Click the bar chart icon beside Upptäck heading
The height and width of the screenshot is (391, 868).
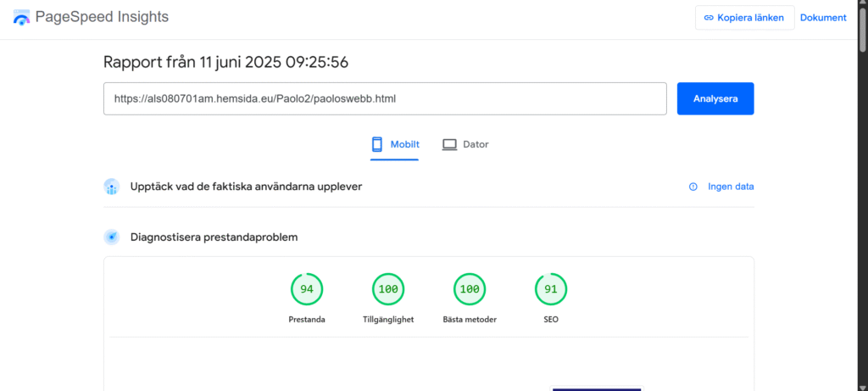pos(112,187)
